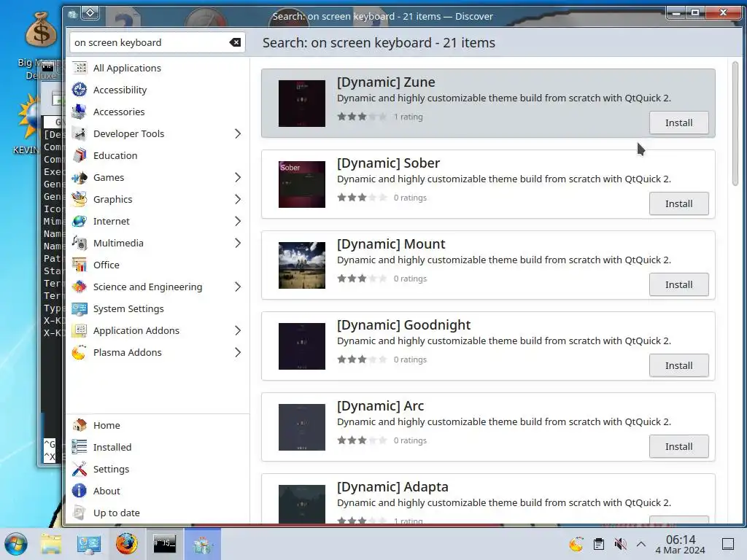The height and width of the screenshot is (560, 747).
Task: Click the About info icon
Action: click(x=80, y=491)
